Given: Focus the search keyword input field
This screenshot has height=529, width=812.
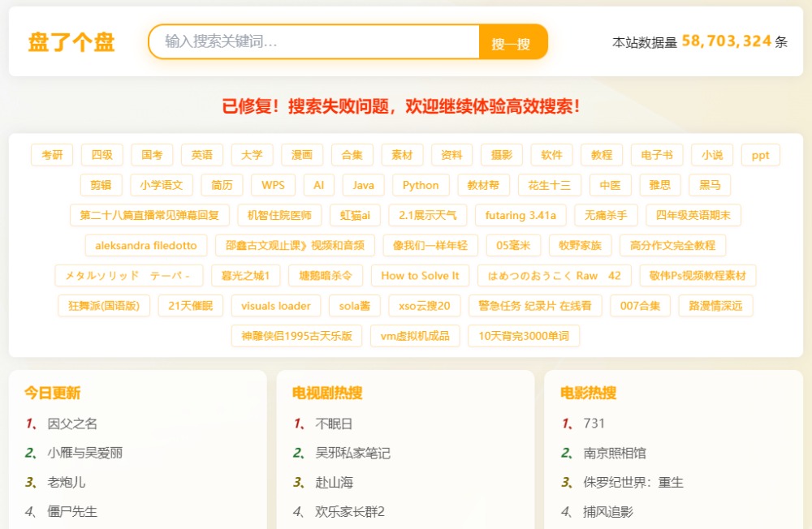Looking at the screenshot, I should pos(313,41).
